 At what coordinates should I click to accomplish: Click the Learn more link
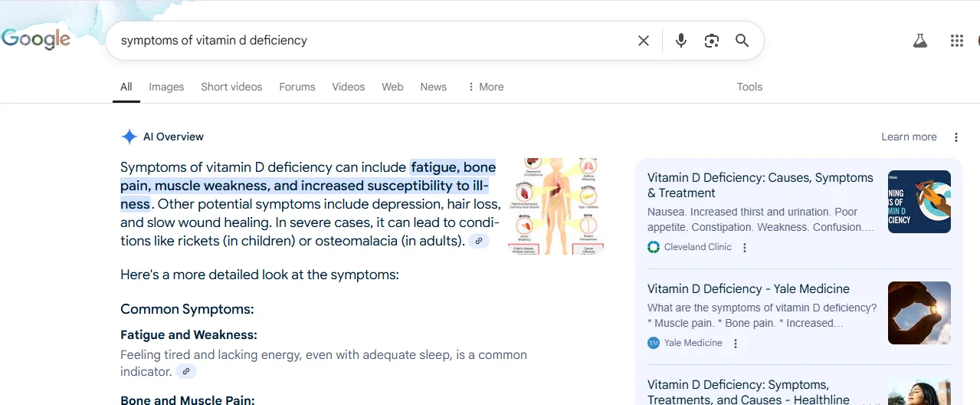909,137
